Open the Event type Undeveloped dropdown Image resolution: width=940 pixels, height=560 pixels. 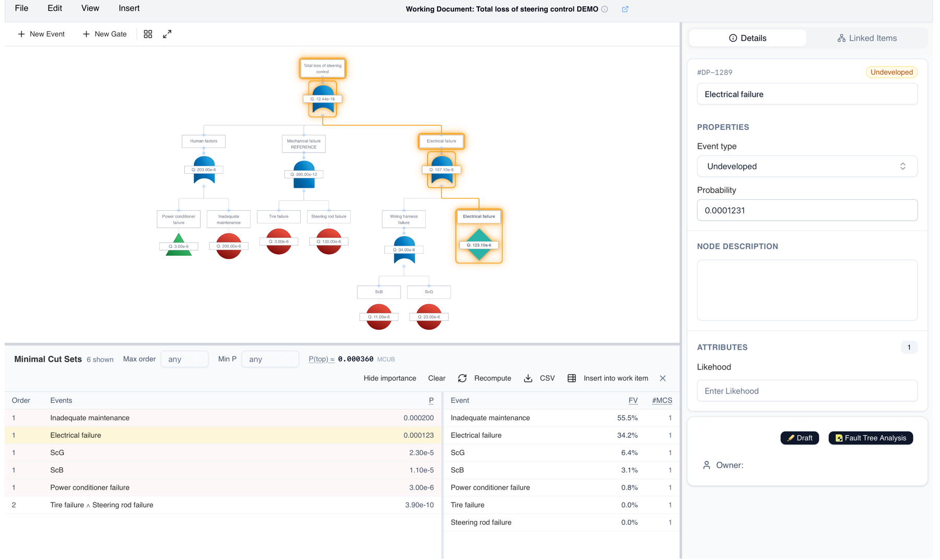click(x=807, y=166)
